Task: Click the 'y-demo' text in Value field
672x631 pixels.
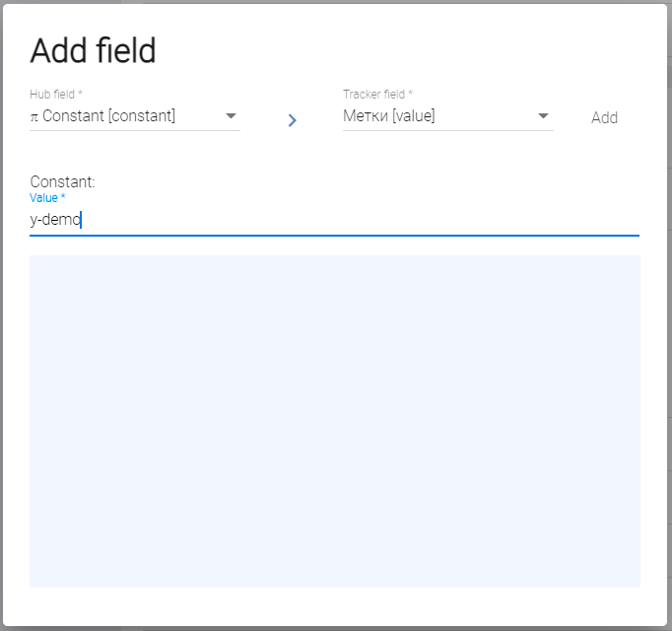Action: point(55,220)
